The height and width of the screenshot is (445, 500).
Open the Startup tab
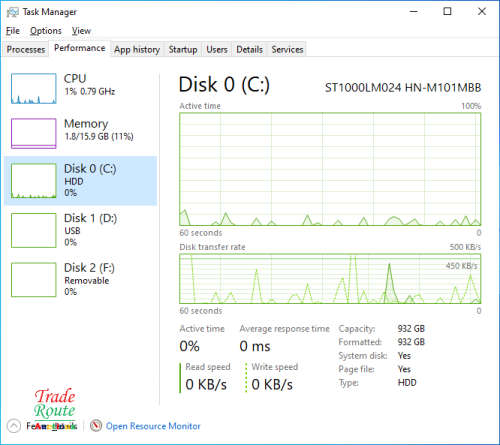183,49
